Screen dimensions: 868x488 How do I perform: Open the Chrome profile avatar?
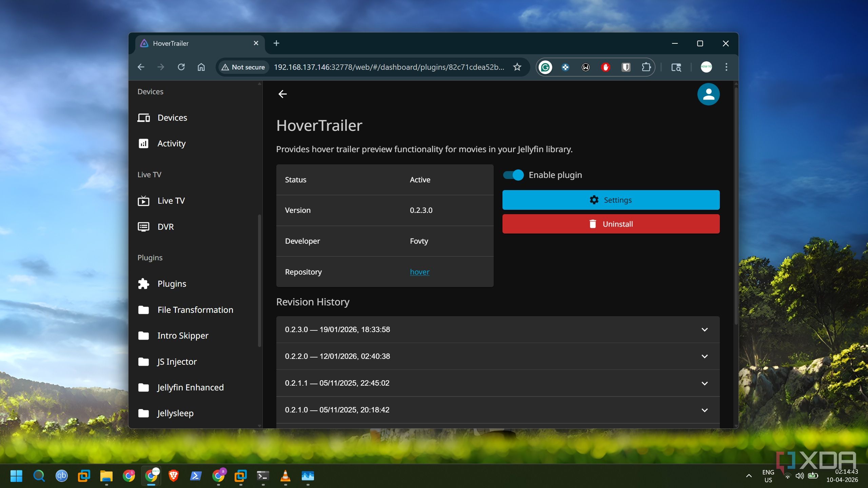[706, 67]
